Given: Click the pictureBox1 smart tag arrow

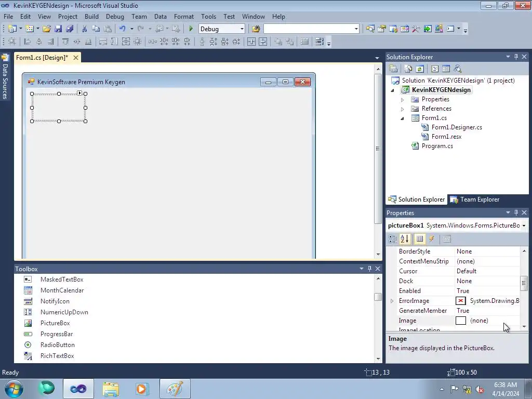Looking at the screenshot, I should click(79, 92).
